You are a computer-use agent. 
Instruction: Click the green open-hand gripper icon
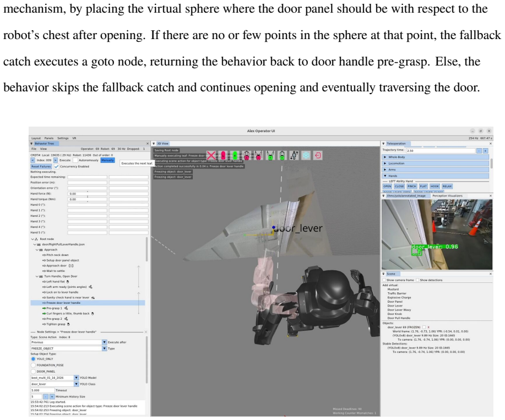click(270, 156)
